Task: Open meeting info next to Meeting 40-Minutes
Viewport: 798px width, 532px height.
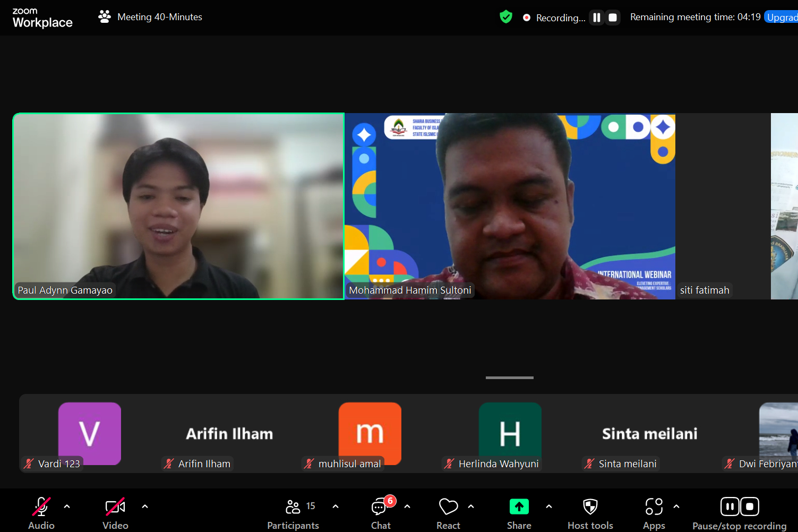Action: pyautogui.click(x=105, y=17)
